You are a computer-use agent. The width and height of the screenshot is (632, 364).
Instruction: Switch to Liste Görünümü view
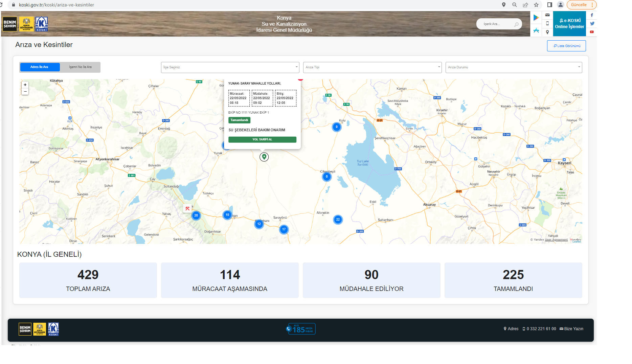[566, 46]
